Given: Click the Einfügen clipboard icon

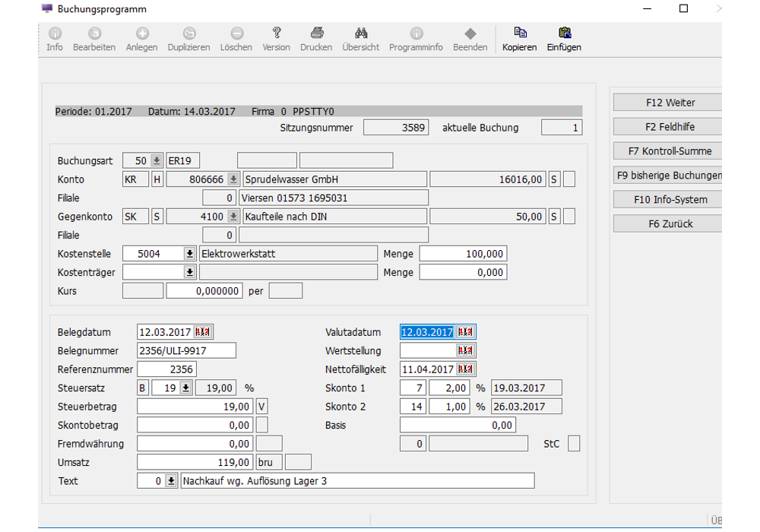Looking at the screenshot, I should coord(564,33).
